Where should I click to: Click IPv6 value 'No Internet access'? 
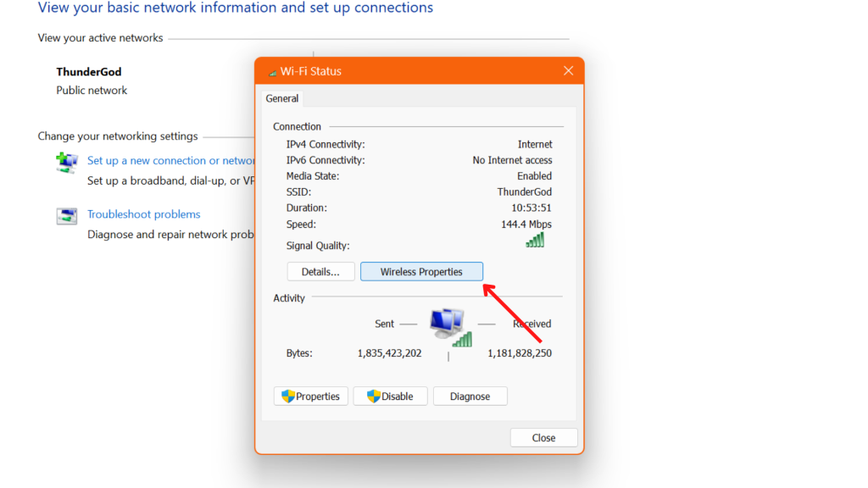[x=512, y=160]
